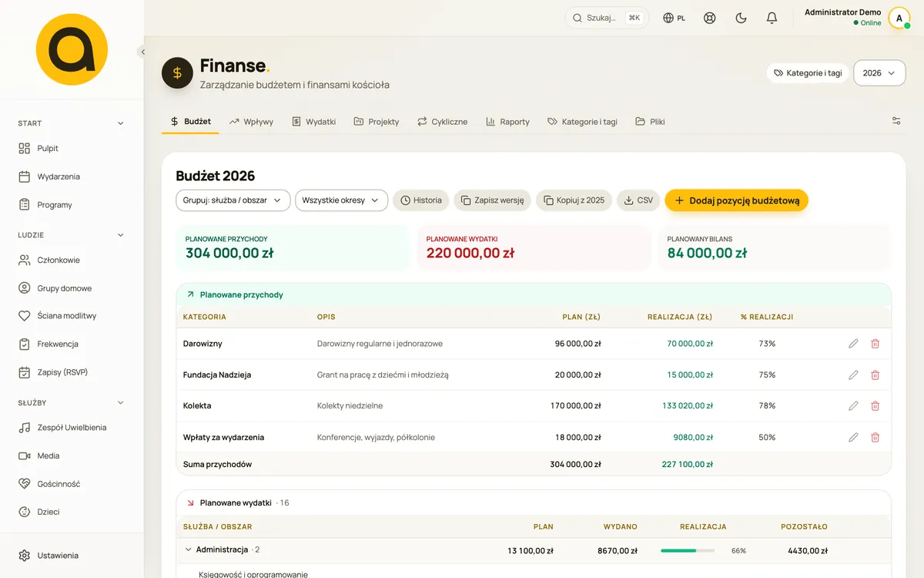This screenshot has height=578, width=924.
Task: Open the Projekty tab
Action: click(376, 122)
